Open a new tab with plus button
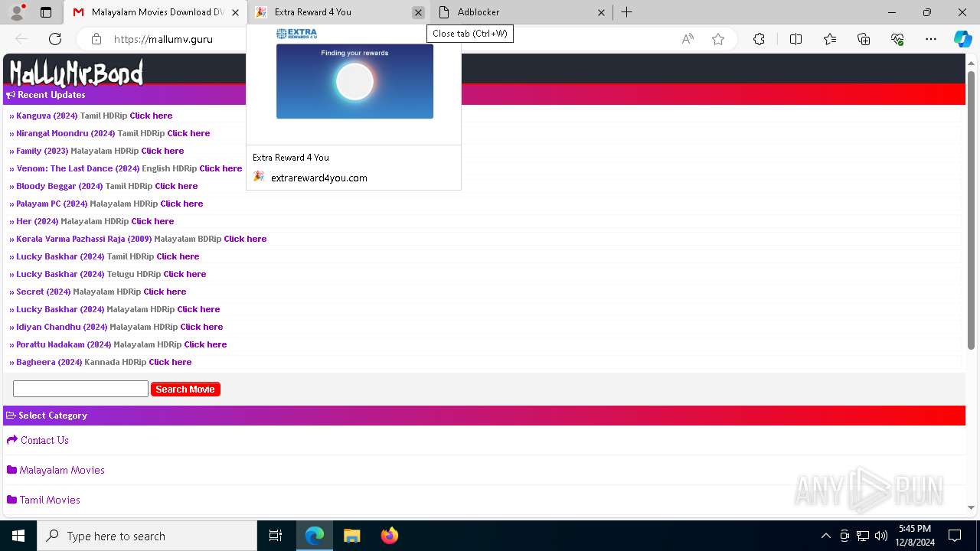 pos(626,12)
